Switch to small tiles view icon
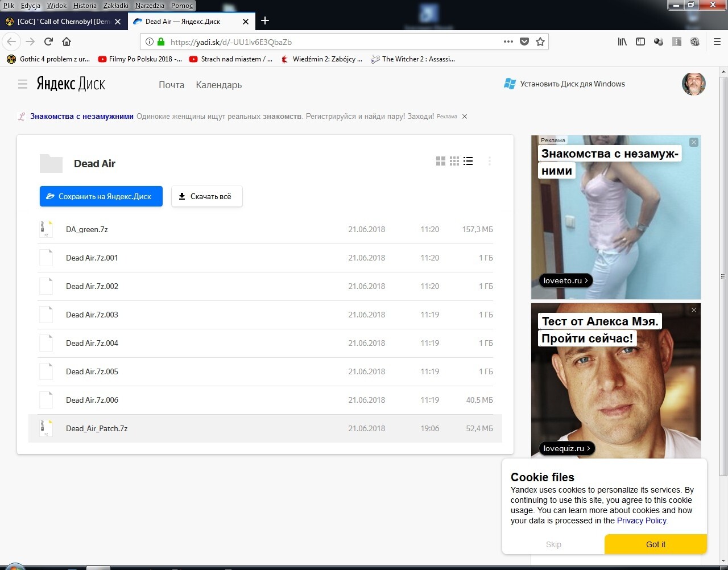 pos(454,162)
